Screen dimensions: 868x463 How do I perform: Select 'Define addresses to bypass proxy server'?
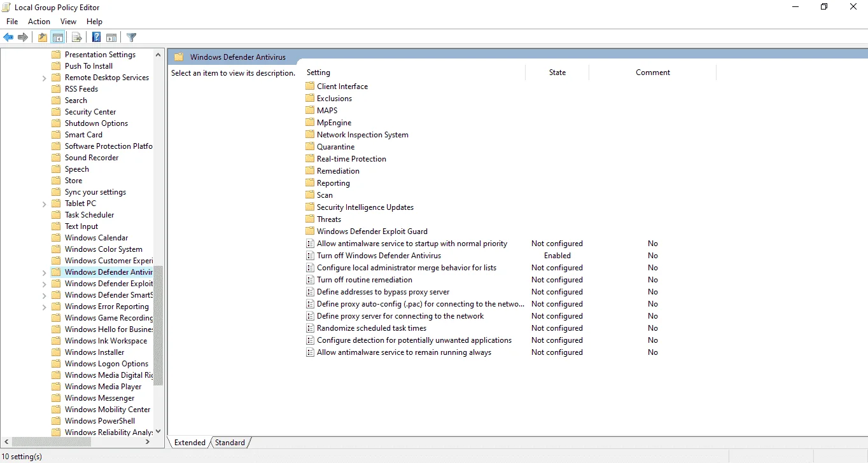(383, 292)
